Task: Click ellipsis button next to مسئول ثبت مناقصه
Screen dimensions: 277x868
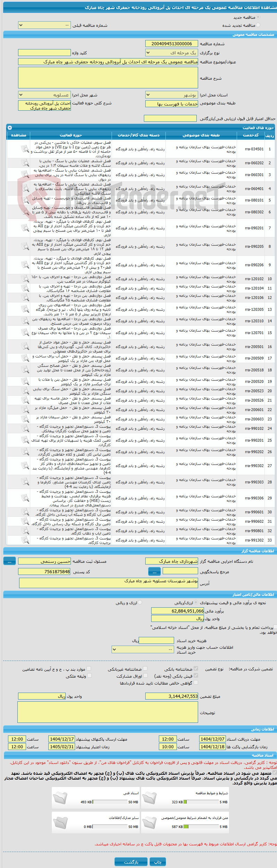Action: 9,561
